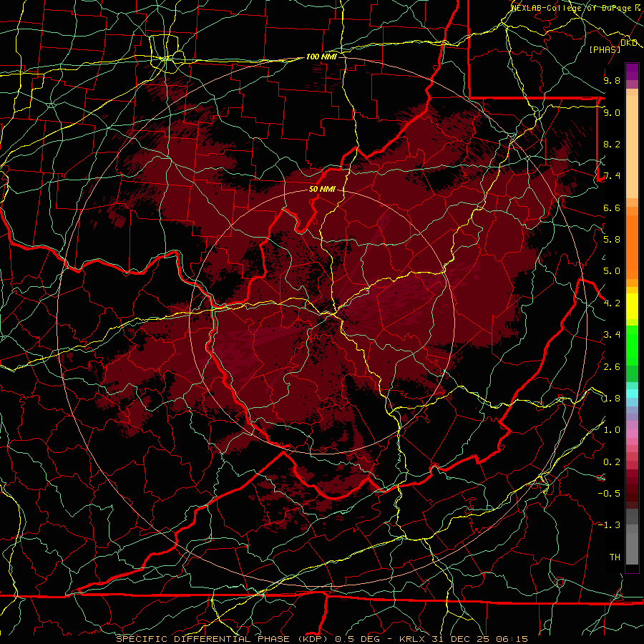Click the 5.0 scale label
The width and height of the screenshot is (644, 644).
point(612,271)
